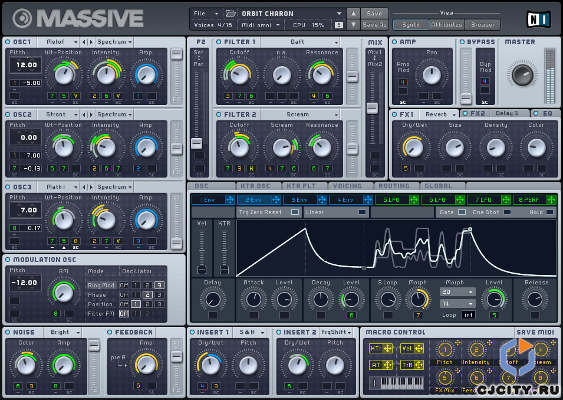Click OSC1 pitch value field 12.00
Viewport: 563px width, 400px height.
tap(26, 65)
